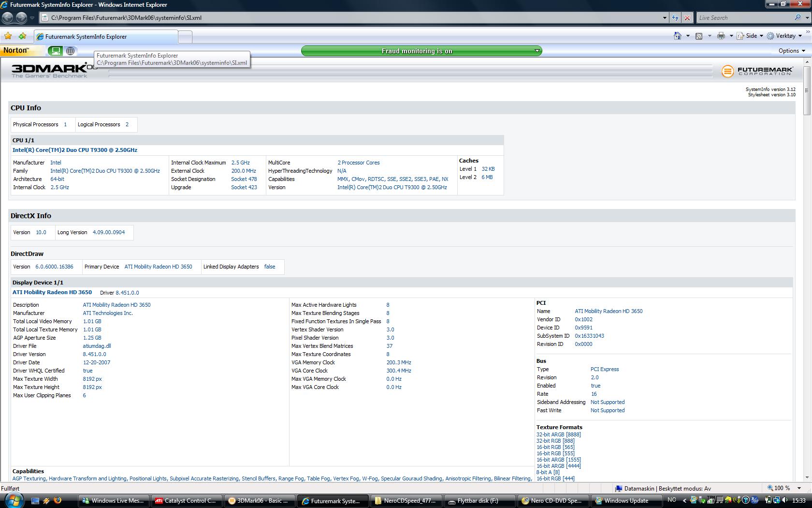Stop loading with the red X icon
Viewport: 812px width, 508px height.
tap(687, 18)
